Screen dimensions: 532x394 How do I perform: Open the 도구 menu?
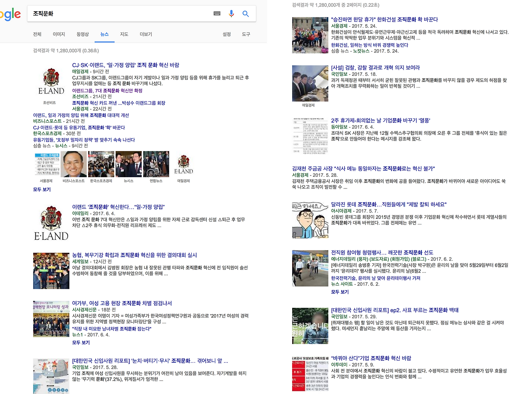246,34
